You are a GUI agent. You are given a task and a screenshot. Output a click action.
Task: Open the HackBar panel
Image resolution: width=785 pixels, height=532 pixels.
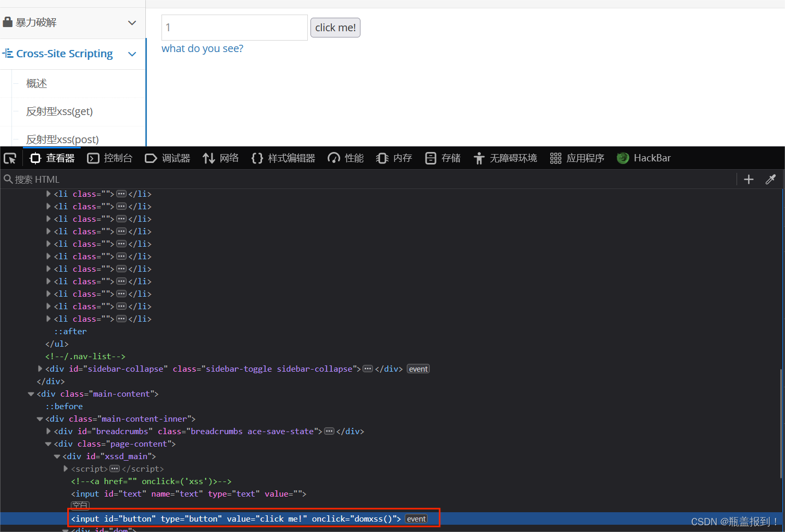click(644, 158)
